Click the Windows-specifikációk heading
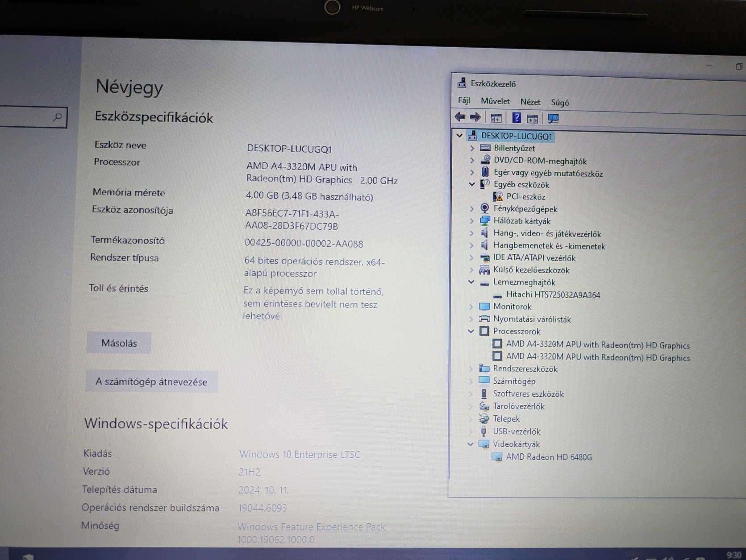This screenshot has height=560, width=746. 156,423
